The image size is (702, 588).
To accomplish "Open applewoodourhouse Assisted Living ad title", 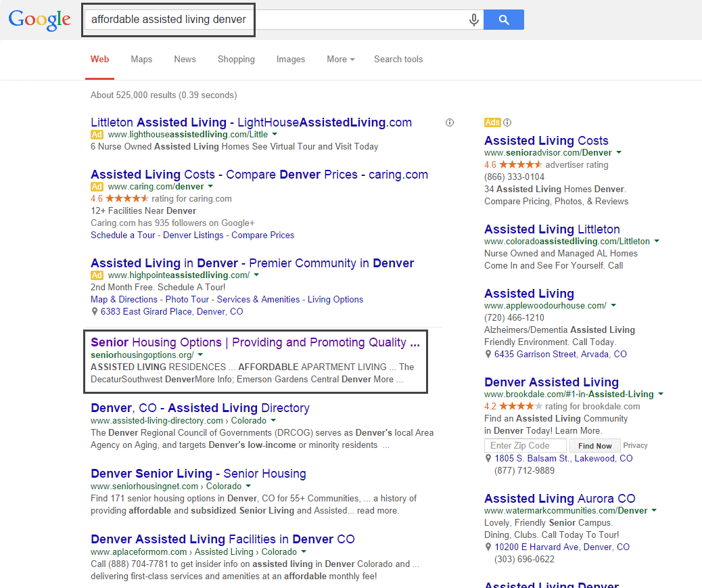I will click(529, 294).
